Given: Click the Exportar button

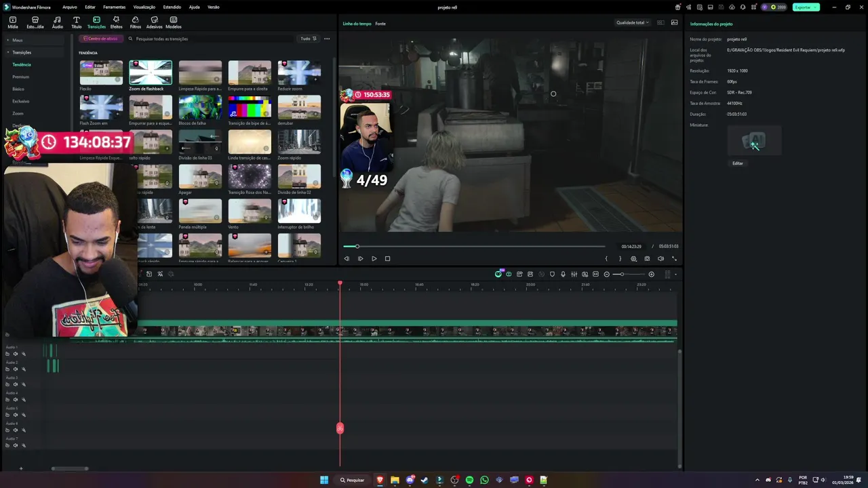Looking at the screenshot, I should pos(806,7).
